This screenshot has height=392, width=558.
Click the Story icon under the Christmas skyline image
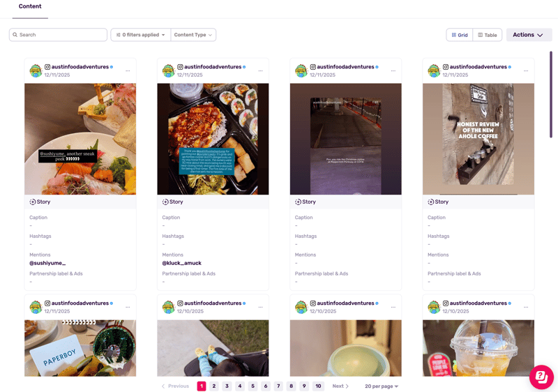(x=298, y=202)
